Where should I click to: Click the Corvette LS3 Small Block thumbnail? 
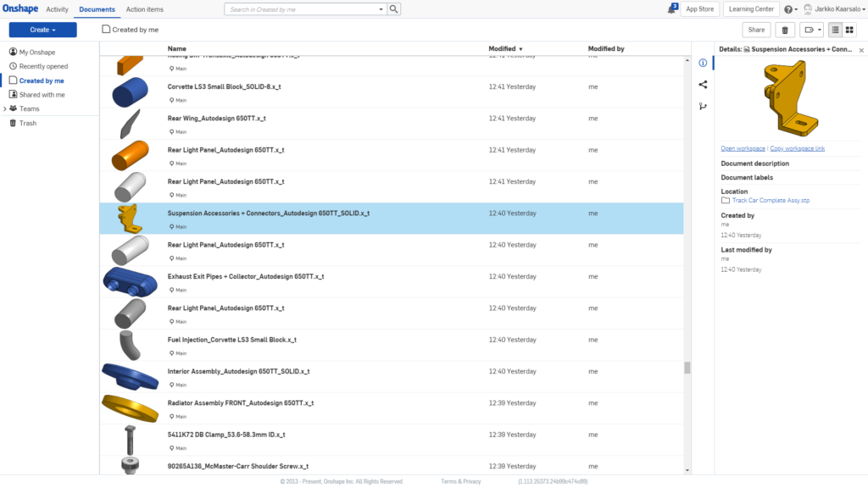click(130, 92)
